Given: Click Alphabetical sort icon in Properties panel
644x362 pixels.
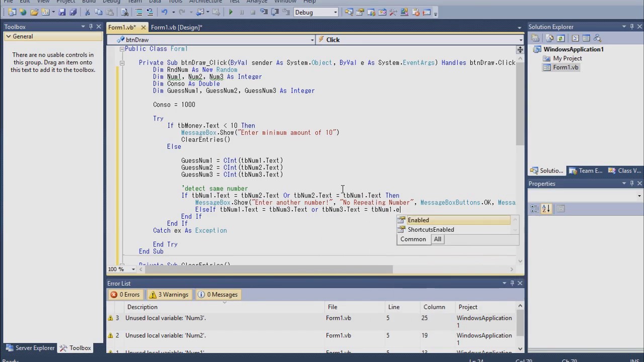Looking at the screenshot, I should [x=546, y=209].
